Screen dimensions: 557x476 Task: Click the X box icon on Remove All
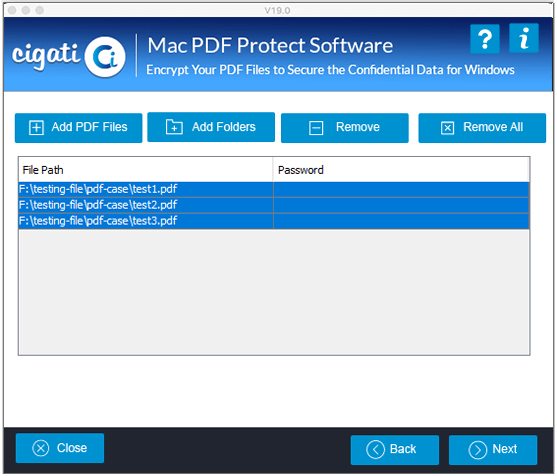(x=448, y=128)
